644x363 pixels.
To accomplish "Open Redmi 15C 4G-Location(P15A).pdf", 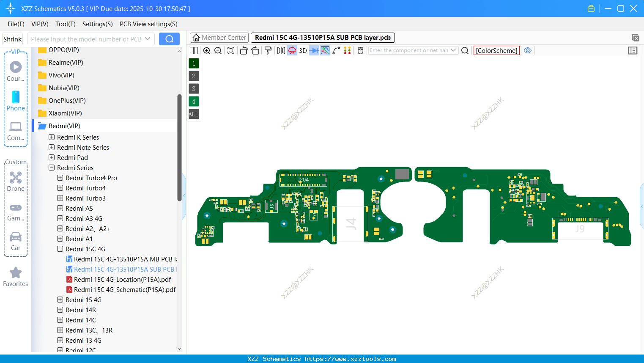I will click(x=118, y=279).
